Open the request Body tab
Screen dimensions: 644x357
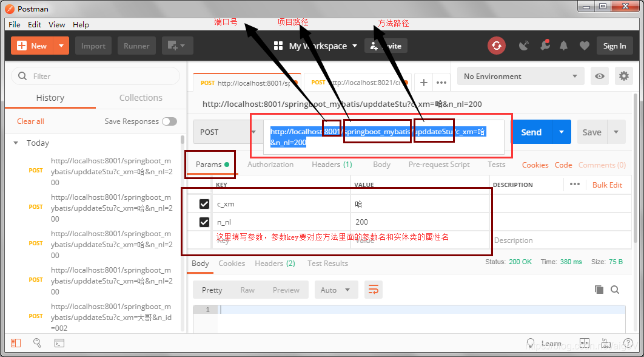pyautogui.click(x=381, y=165)
